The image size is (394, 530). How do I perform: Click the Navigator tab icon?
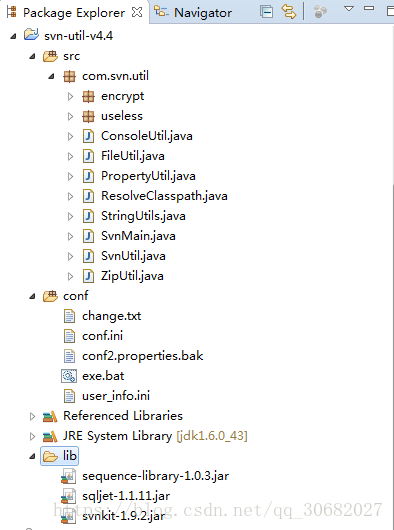click(161, 12)
